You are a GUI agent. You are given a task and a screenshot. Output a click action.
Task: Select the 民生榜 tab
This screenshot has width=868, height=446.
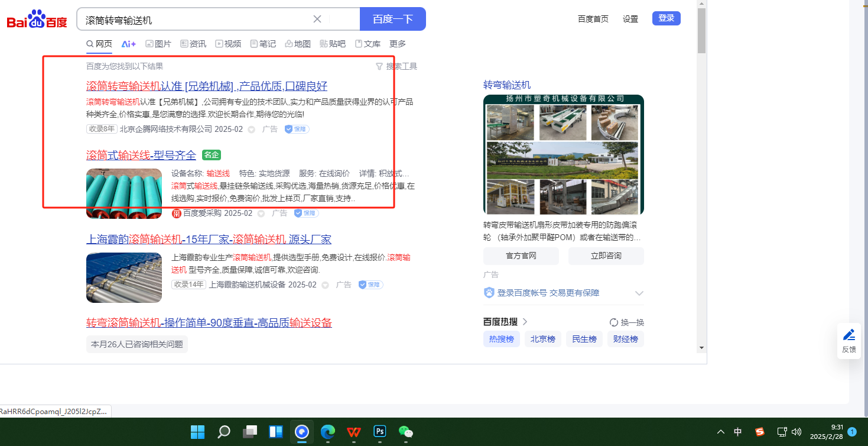click(x=584, y=340)
